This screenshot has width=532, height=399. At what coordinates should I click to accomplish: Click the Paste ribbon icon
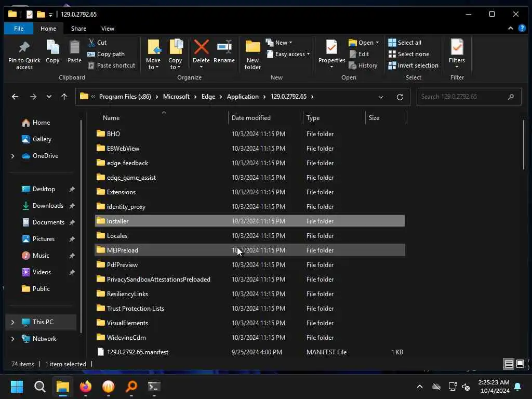74,51
